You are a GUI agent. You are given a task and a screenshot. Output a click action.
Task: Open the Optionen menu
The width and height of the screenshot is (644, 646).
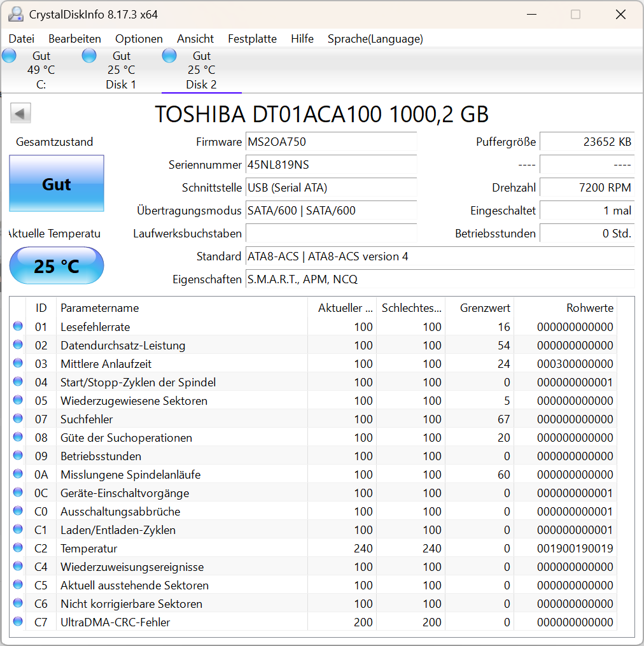(139, 39)
